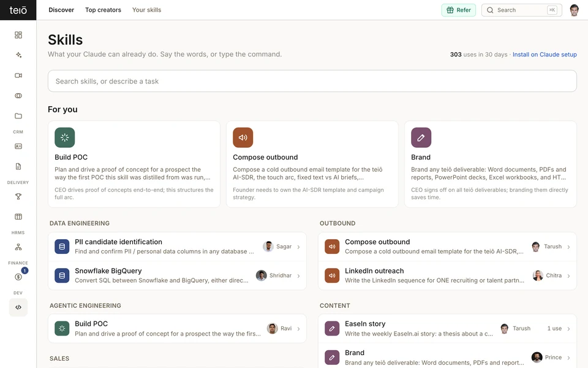Open the Delivery trophy icon
Viewport: 588px width, 368px height.
coord(18,196)
